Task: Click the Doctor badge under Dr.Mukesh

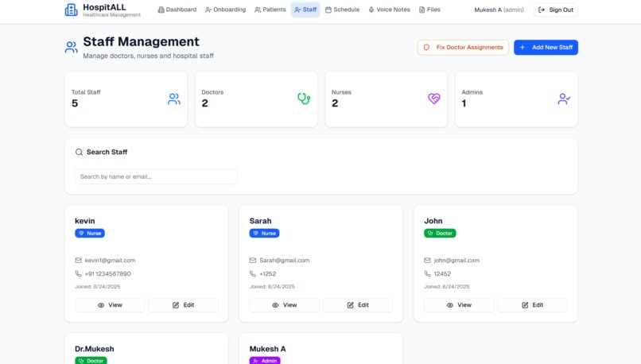Action: (91, 361)
